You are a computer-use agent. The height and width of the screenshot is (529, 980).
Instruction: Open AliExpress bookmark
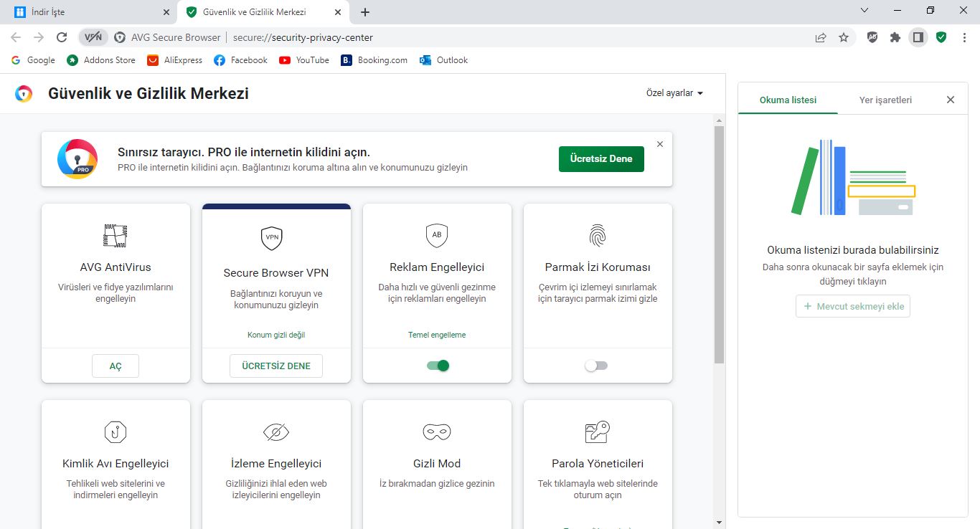click(x=175, y=60)
